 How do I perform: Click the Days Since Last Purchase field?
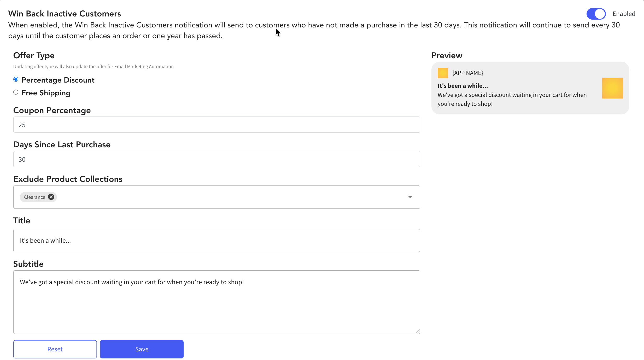pyautogui.click(x=216, y=159)
